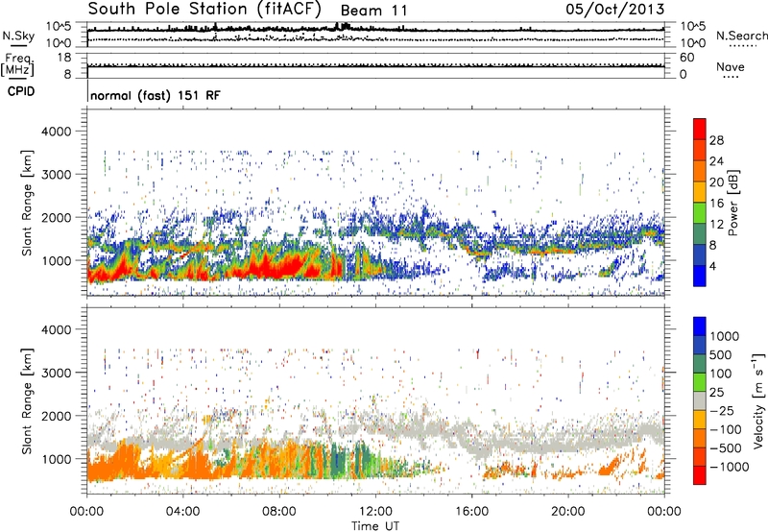
Task: Click the date '05/Oct/2013'
Action: tap(615, 10)
